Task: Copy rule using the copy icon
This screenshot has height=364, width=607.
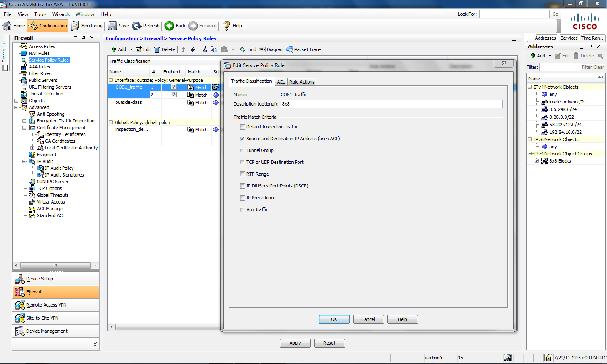Action: click(214, 49)
